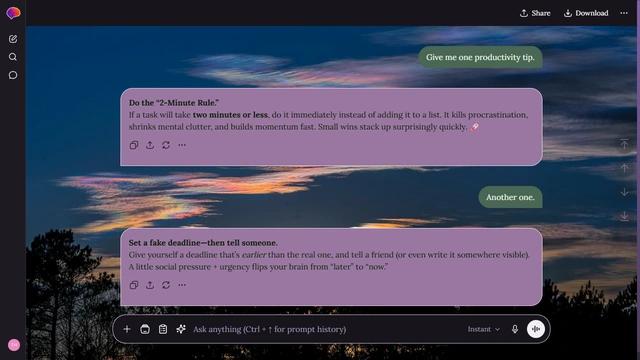
Task: Open the Instant model dropdown
Action: [x=484, y=329]
